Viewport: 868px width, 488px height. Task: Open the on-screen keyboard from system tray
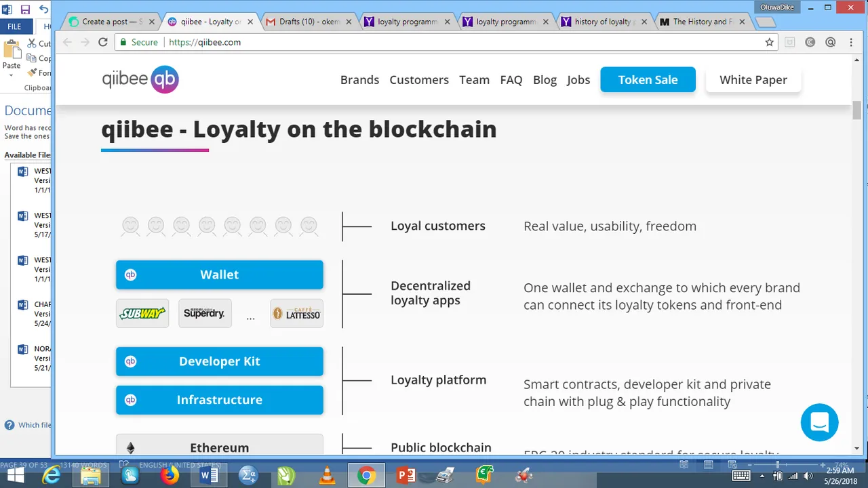tap(741, 476)
